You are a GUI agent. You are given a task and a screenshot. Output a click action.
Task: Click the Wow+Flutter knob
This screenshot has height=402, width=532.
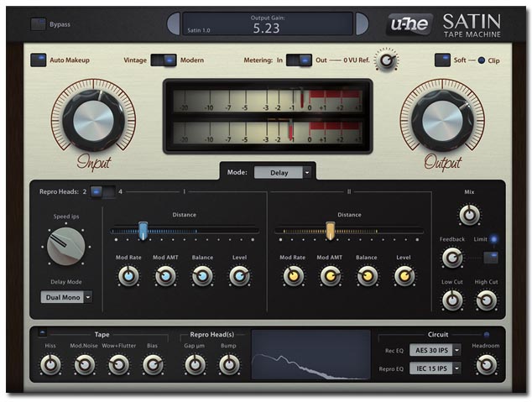[x=119, y=365]
